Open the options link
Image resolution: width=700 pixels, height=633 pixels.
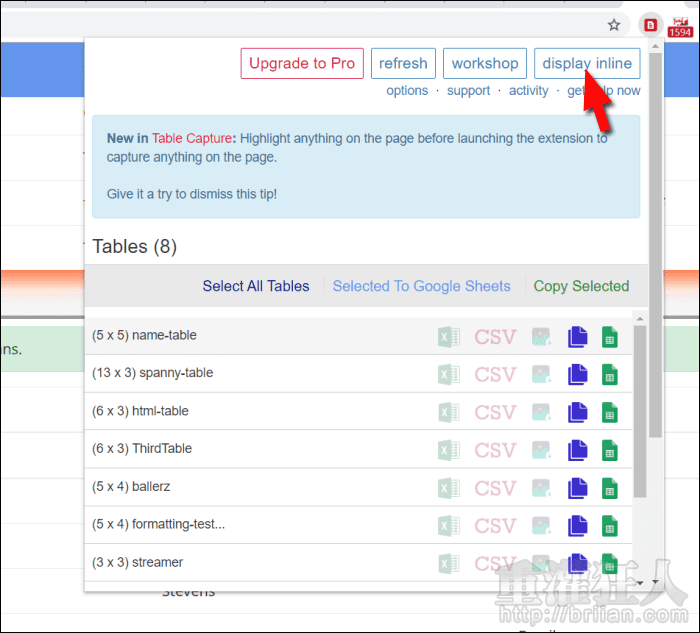407,91
